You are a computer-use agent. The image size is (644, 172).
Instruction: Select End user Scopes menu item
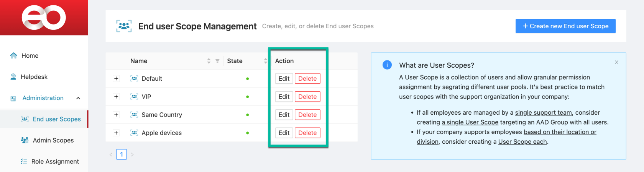(56, 119)
